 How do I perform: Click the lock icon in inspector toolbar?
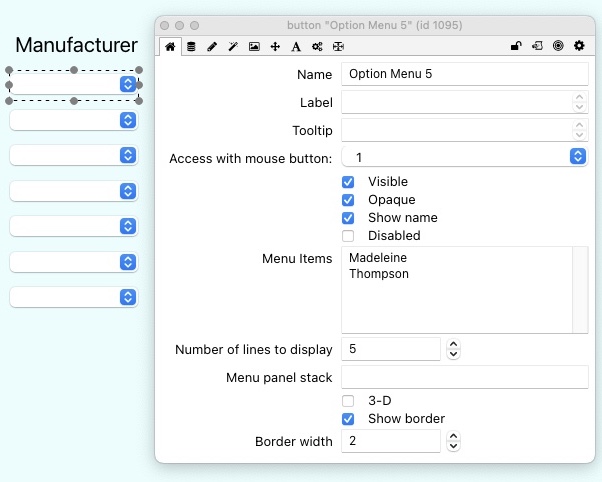(x=516, y=46)
